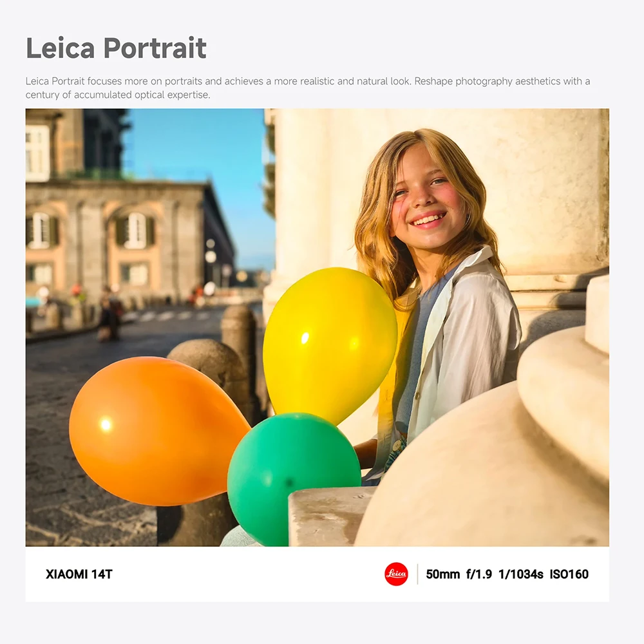
Task: Click the Leica Portrait heading
Action: click(116, 48)
